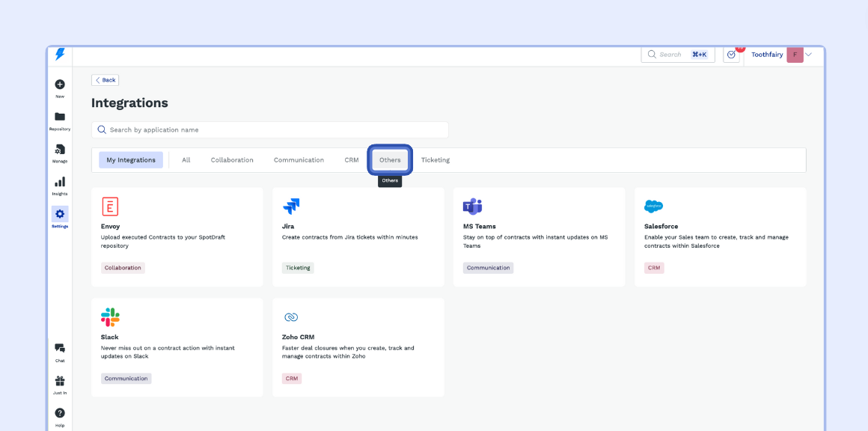868x431 pixels.
Task: Click 'Never miss out on a contract' text
Action: coord(168,352)
